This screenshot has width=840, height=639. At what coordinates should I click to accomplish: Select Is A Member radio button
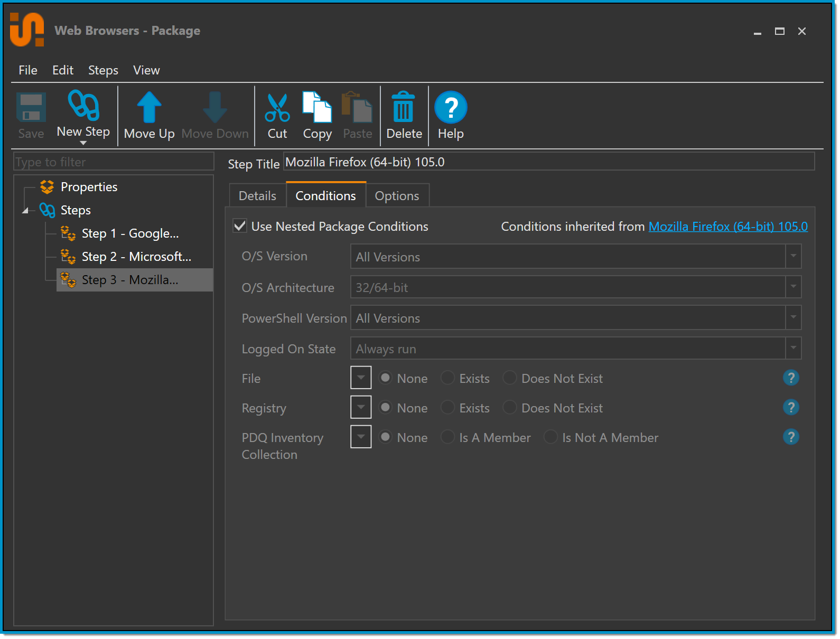click(x=448, y=437)
